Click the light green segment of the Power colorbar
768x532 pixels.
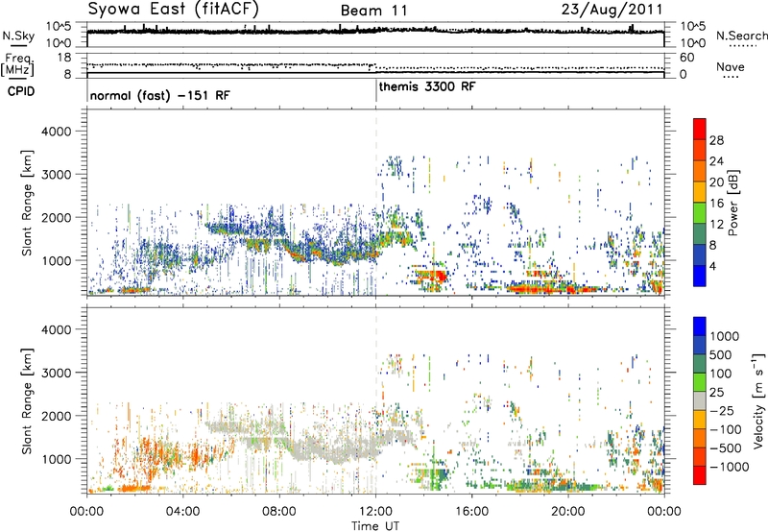tap(700, 213)
